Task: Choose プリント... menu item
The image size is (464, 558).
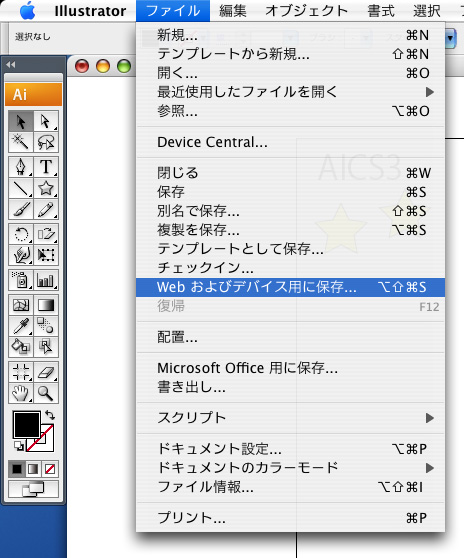Action: point(290,517)
